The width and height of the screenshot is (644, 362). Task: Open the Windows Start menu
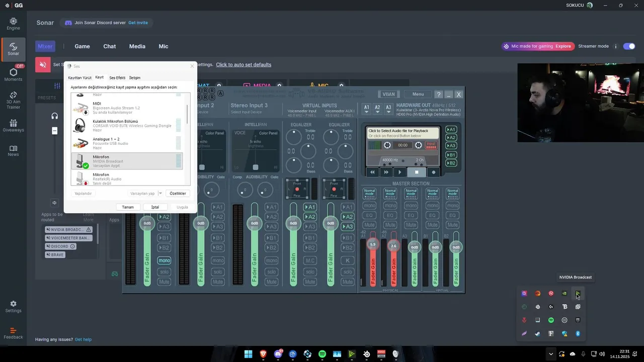point(248,354)
